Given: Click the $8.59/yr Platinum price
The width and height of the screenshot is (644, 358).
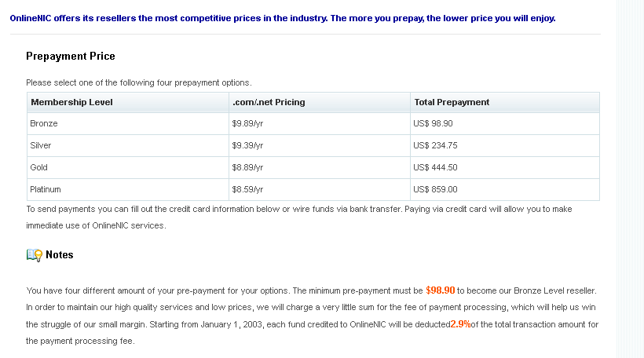Looking at the screenshot, I should (x=247, y=190).
